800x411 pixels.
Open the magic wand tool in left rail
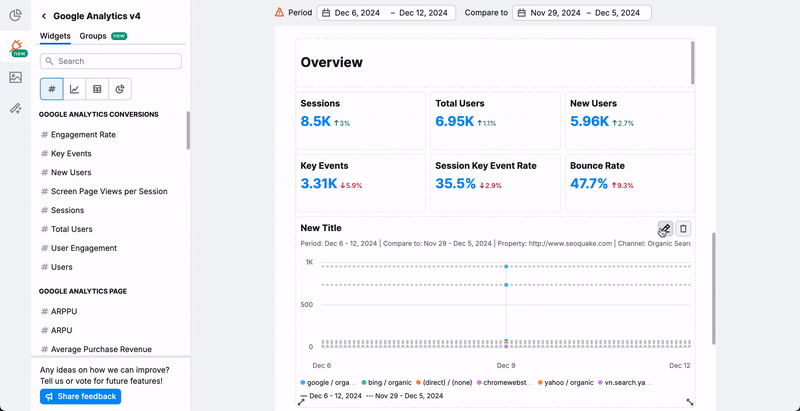pyautogui.click(x=15, y=108)
